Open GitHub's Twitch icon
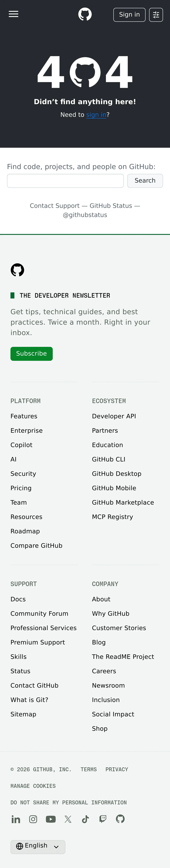170x868 pixels. (x=103, y=819)
